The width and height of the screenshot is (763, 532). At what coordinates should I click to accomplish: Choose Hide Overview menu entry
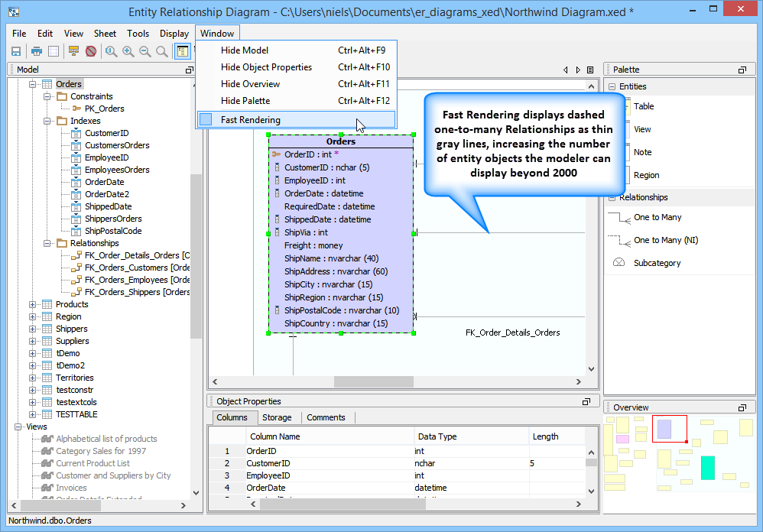coord(297,84)
